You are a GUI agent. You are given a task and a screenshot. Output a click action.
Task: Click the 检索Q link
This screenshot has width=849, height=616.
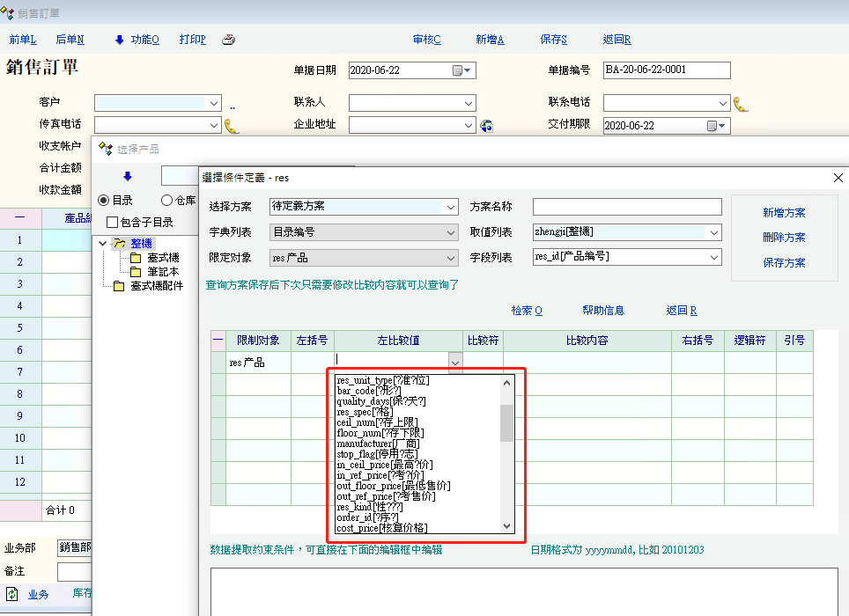tap(526, 311)
